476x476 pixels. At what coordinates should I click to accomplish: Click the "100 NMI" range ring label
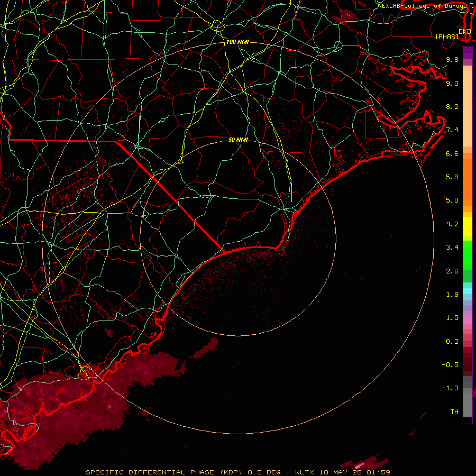[x=237, y=42]
